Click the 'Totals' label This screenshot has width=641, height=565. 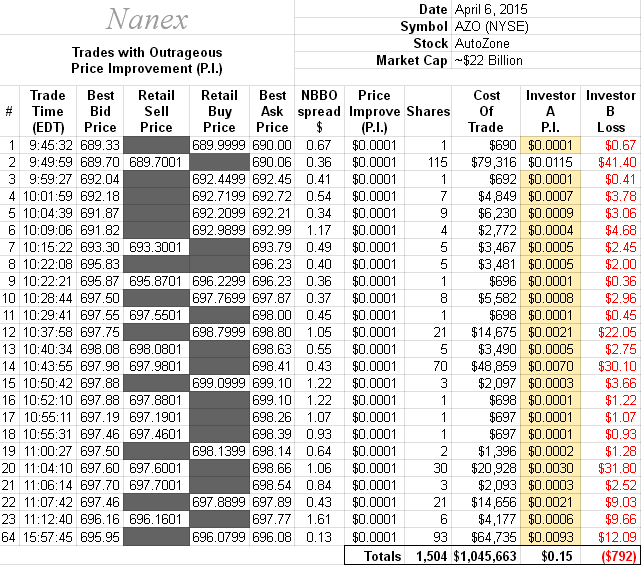[383, 556]
